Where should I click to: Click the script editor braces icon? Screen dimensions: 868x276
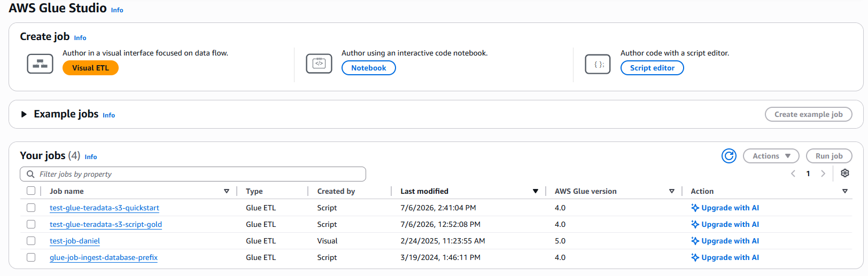(x=598, y=64)
